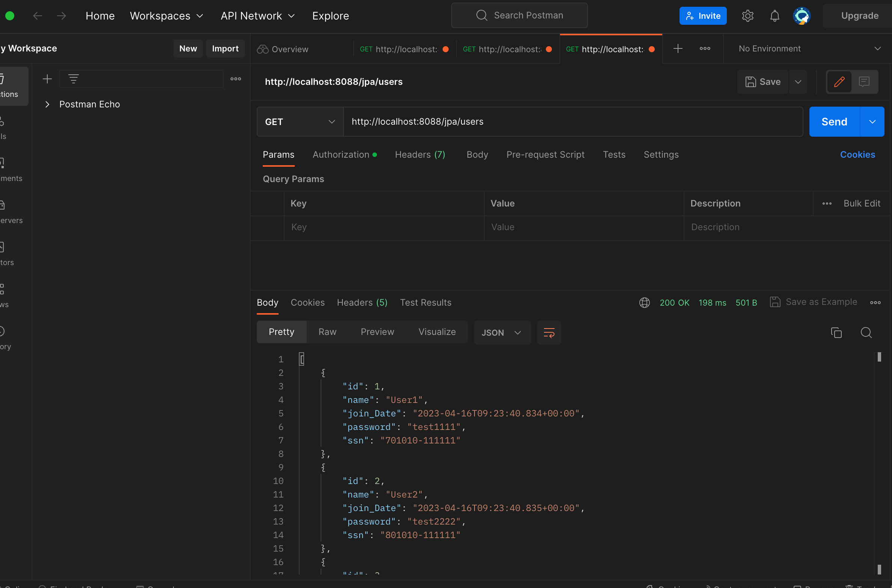Click the copy response body icon
892x588 pixels.
(836, 332)
